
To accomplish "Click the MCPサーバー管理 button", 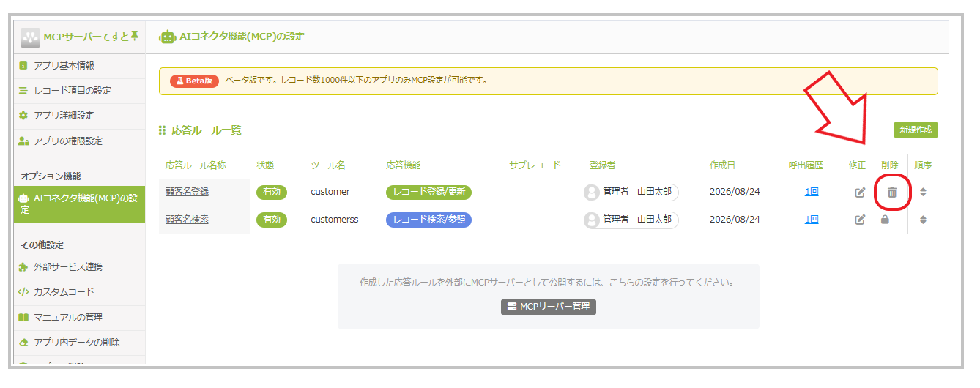I will click(x=549, y=307).
